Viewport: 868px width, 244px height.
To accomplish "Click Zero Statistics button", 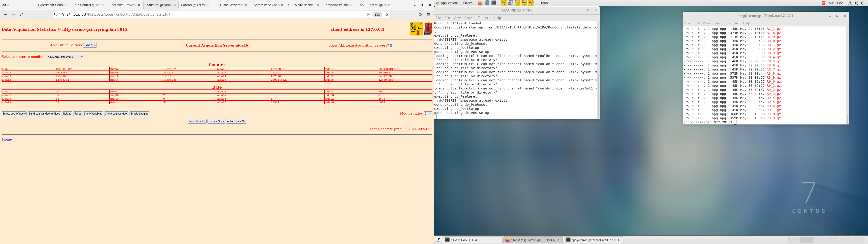I will (x=197, y=121).
